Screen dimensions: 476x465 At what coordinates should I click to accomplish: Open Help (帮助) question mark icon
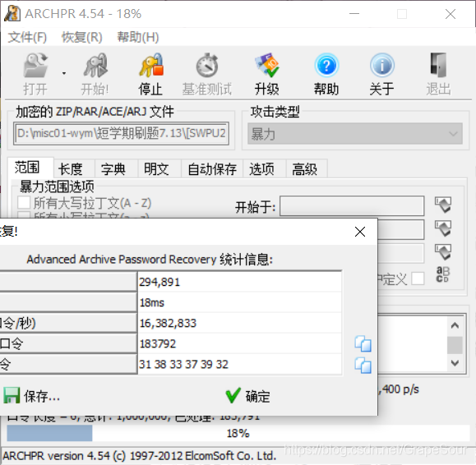[326, 65]
